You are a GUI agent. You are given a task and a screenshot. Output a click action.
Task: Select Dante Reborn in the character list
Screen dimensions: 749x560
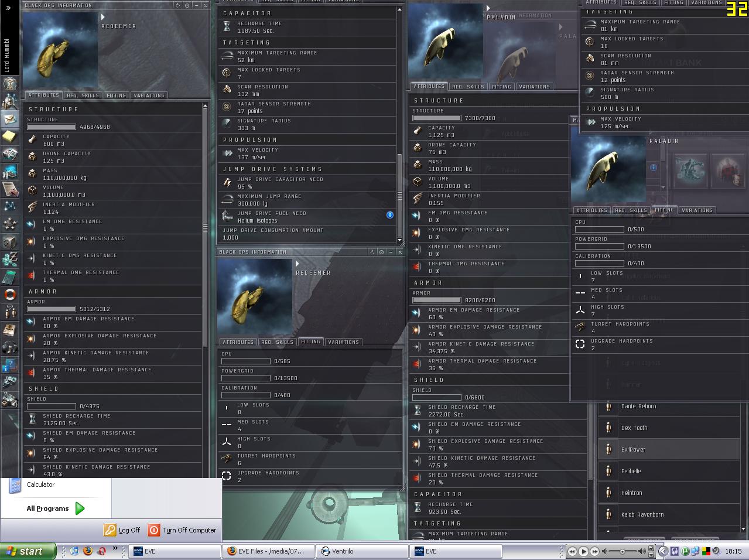[x=669, y=406]
